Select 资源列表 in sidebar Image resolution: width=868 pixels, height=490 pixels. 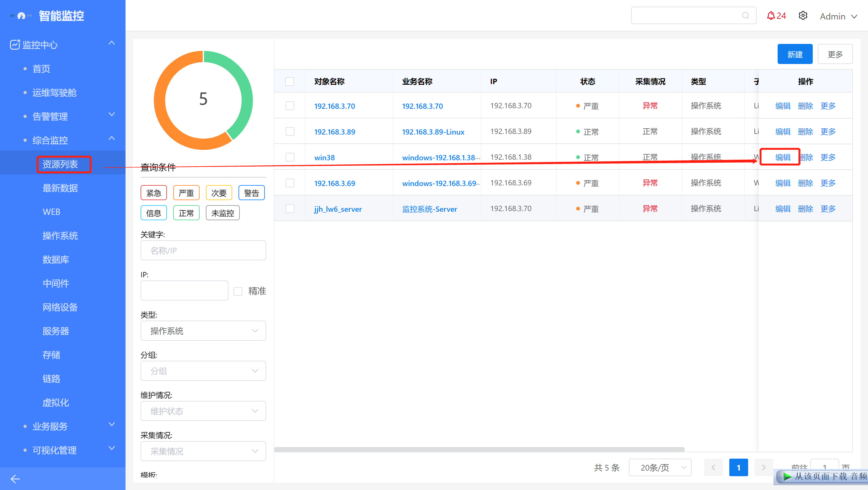[x=60, y=164]
